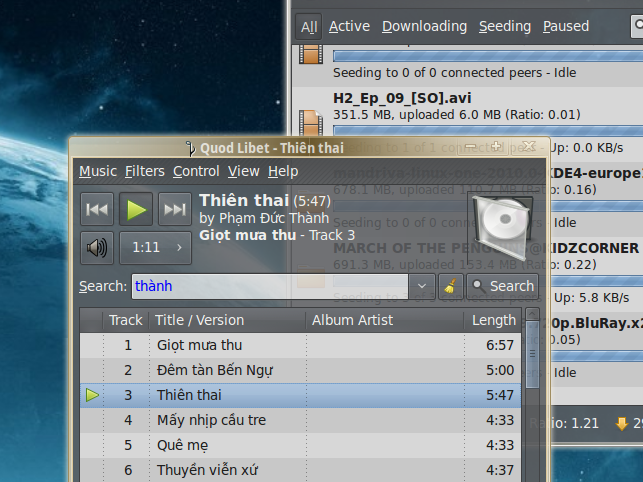Viewport: 643px width, 482px height.
Task: Select the Seeding torrent filter
Action: (505, 26)
